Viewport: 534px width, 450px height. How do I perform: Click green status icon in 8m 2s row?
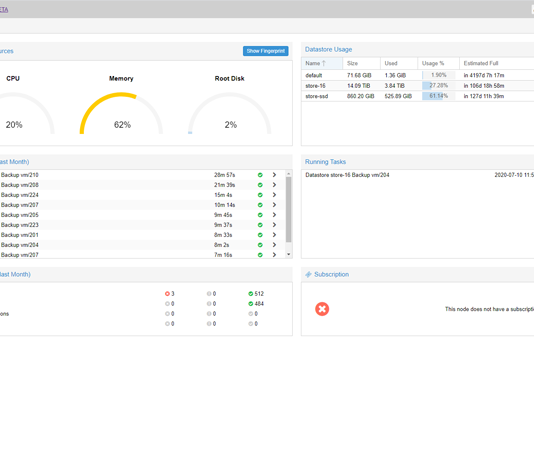coord(260,245)
